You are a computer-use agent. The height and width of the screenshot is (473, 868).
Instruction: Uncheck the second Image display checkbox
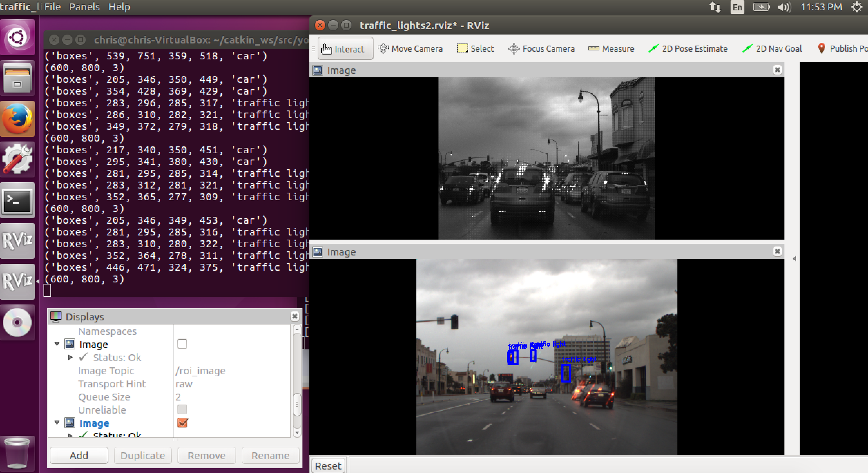tap(182, 423)
